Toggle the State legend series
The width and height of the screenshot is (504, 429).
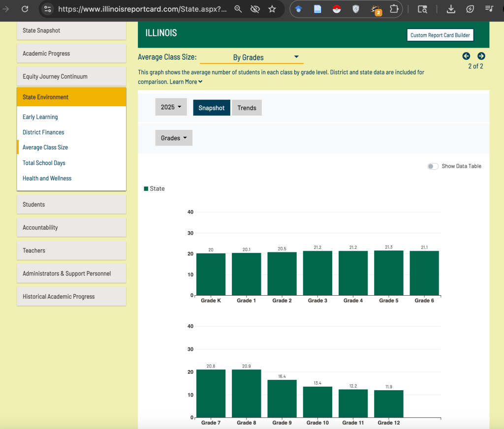[x=155, y=189]
